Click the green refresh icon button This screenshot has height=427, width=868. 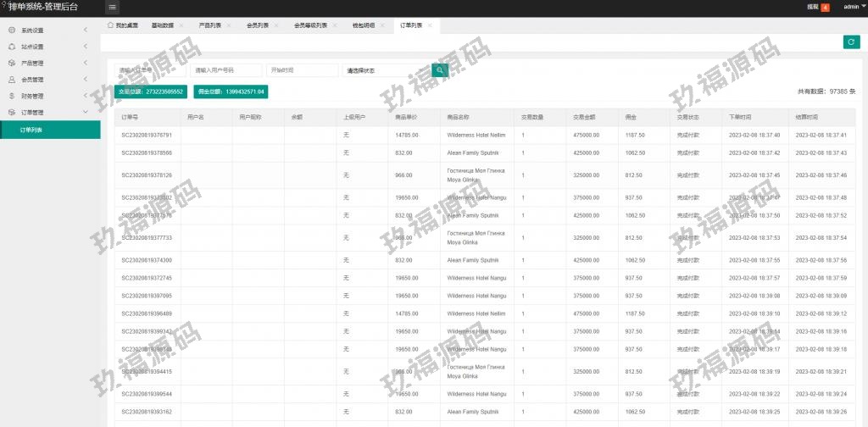pos(850,42)
